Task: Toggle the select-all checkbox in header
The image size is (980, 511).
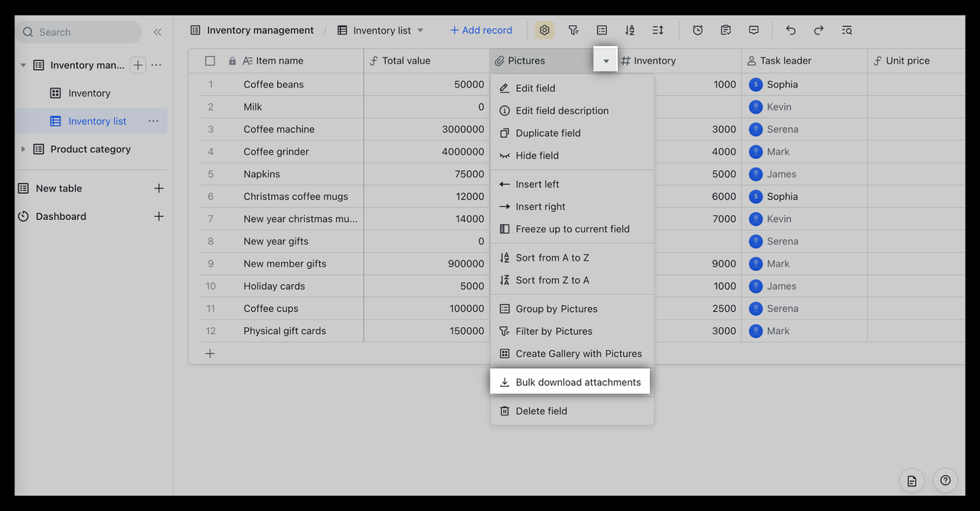Action: (x=210, y=61)
